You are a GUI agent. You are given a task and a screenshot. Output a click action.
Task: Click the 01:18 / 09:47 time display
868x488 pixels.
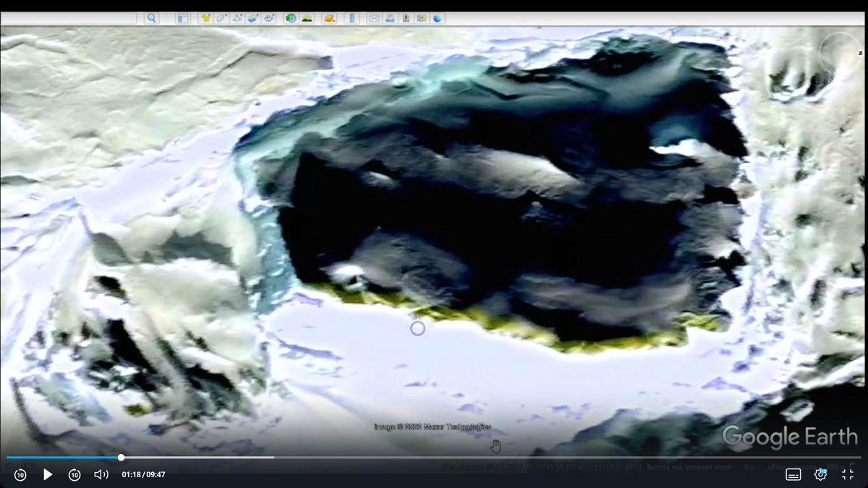(x=143, y=475)
